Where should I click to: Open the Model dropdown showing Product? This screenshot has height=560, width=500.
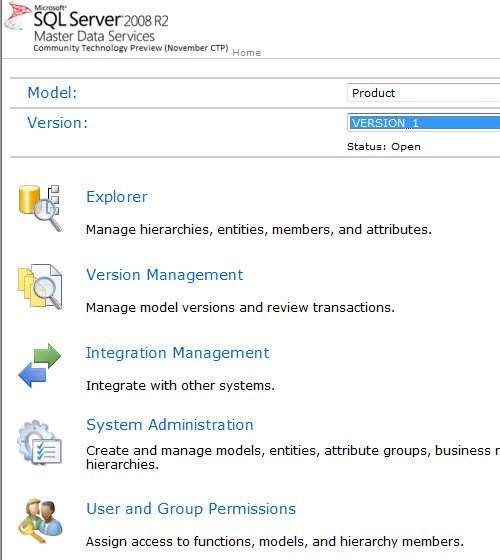424,93
